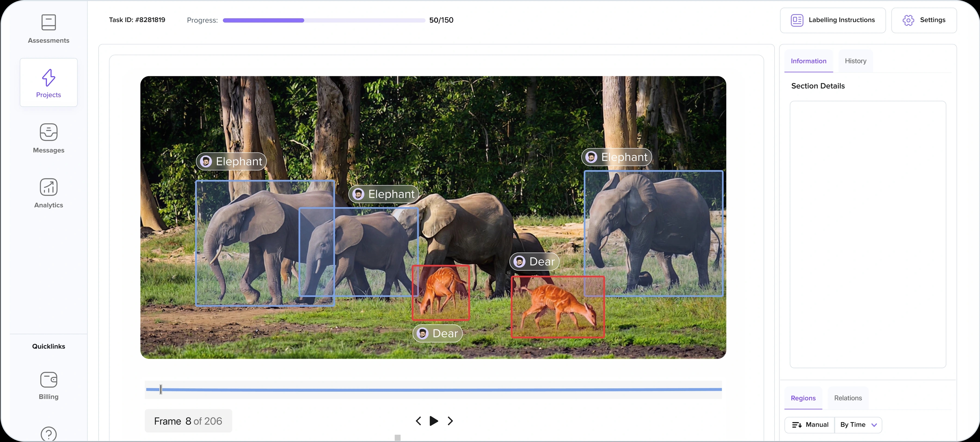Click the Settings gear icon

[908, 20]
